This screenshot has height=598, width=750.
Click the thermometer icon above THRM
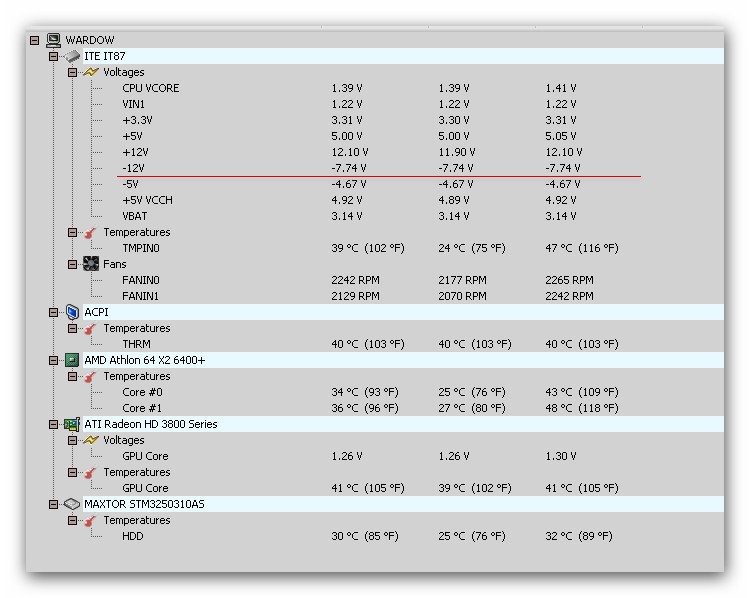(90, 329)
